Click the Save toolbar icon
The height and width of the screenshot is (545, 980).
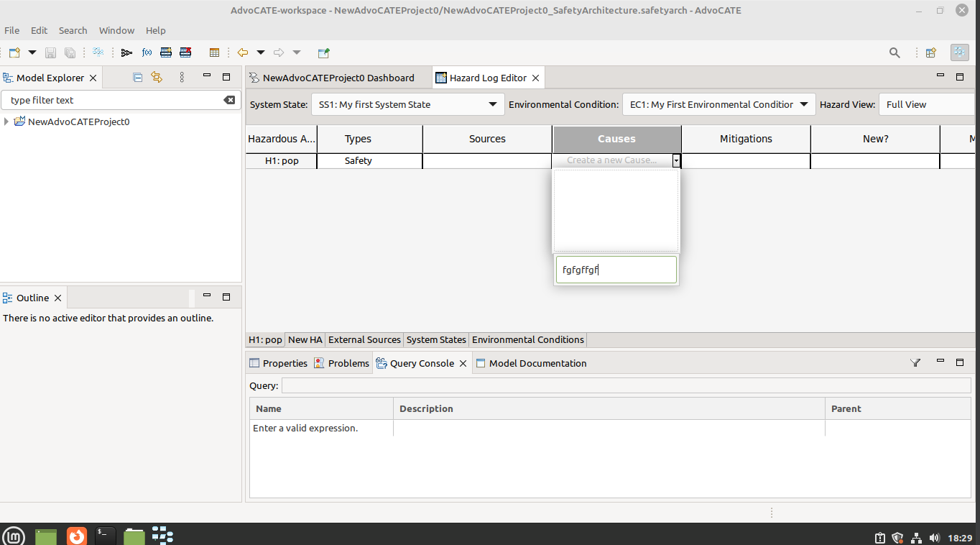click(50, 52)
